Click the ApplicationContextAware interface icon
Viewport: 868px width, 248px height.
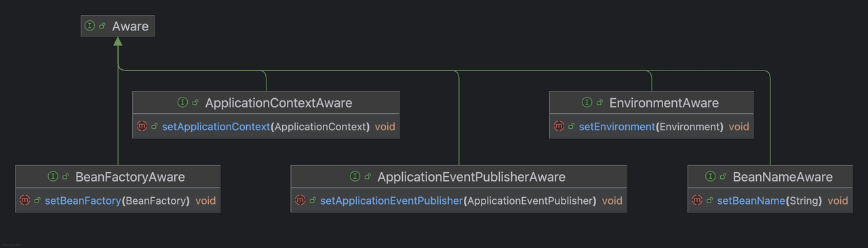coord(182,102)
